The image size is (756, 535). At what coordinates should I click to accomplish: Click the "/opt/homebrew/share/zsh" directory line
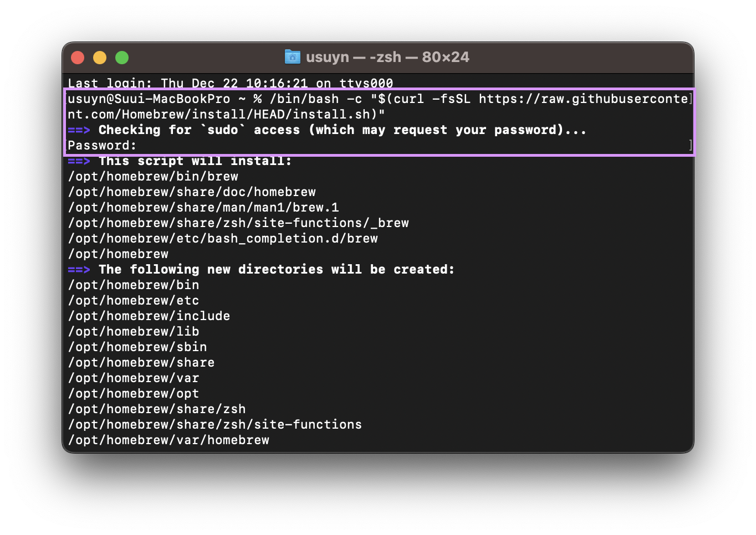pos(157,409)
